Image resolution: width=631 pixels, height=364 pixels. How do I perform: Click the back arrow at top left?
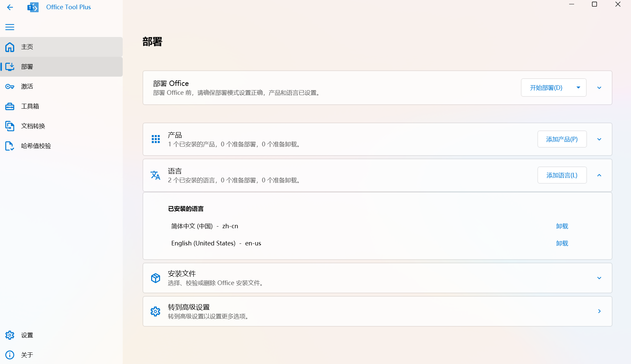pos(10,7)
